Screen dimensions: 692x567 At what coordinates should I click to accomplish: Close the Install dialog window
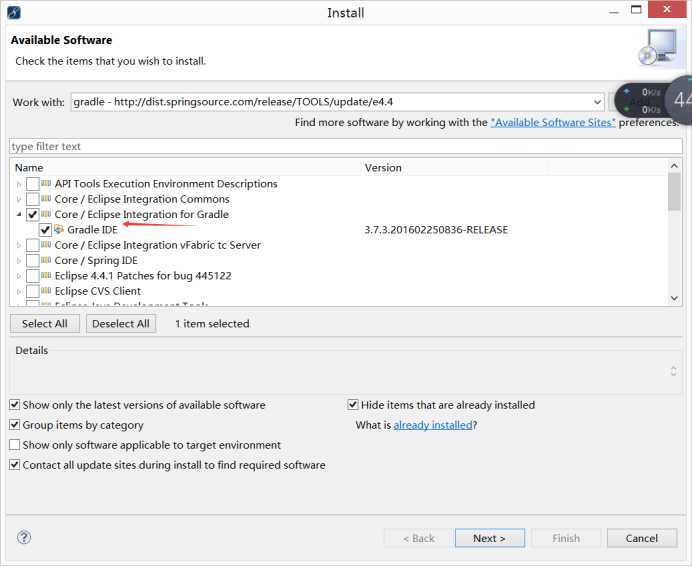coord(667,9)
